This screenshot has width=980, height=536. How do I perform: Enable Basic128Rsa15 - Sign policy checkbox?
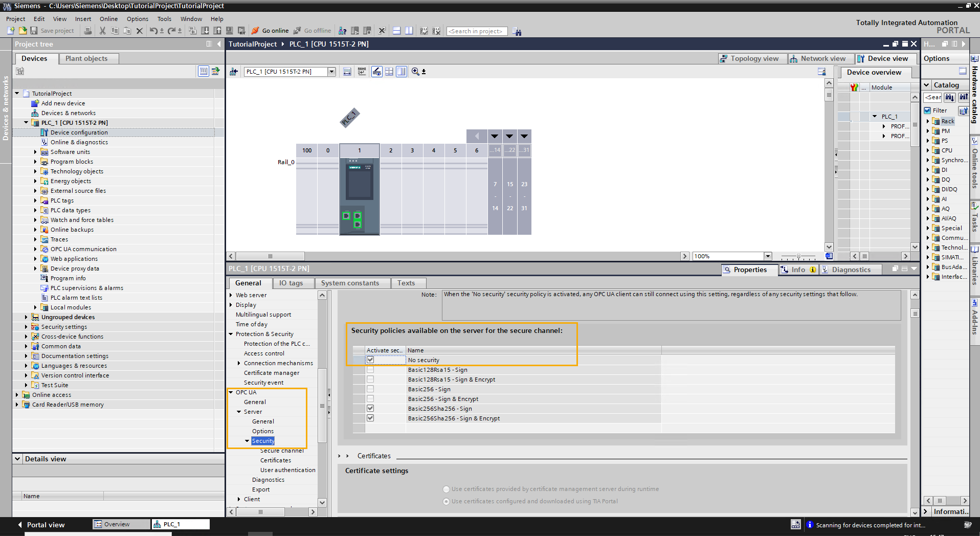pyautogui.click(x=370, y=370)
